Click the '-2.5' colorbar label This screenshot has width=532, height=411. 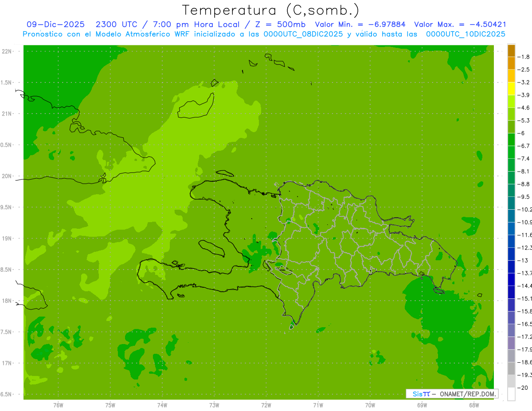[x=524, y=70]
